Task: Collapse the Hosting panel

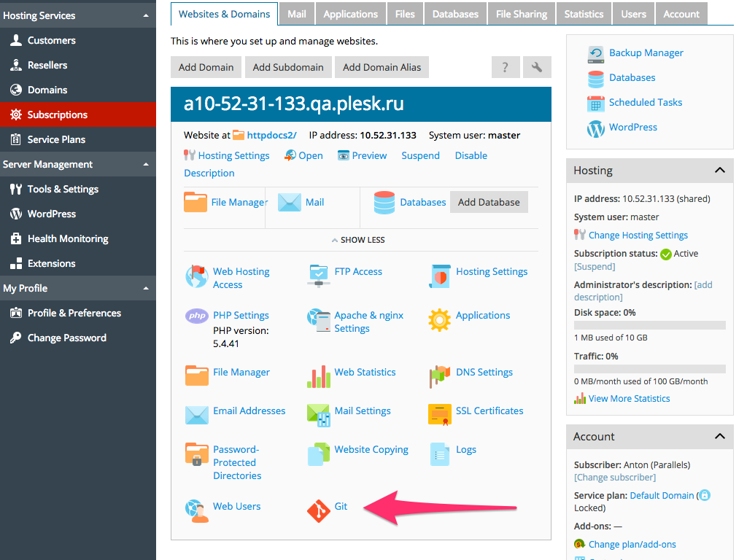Action: tap(719, 171)
